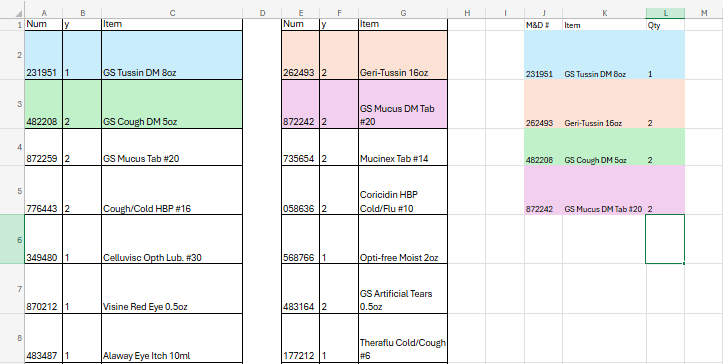Screen dimensions: 723x364
Task: Click cell 231951 in column J
Action: tap(543, 55)
